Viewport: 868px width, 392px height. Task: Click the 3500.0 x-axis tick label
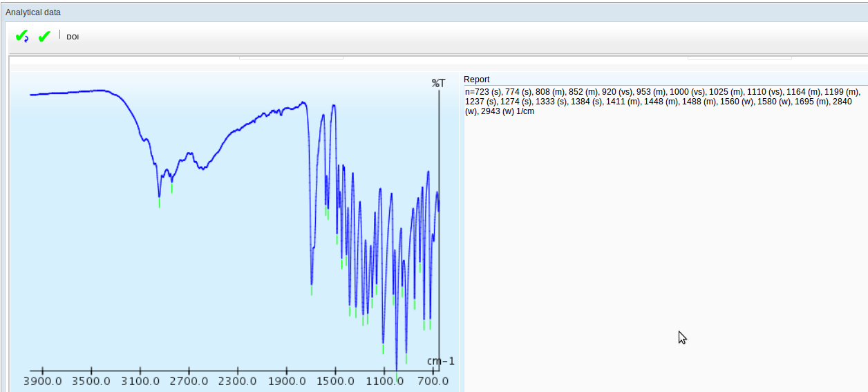tap(91, 381)
